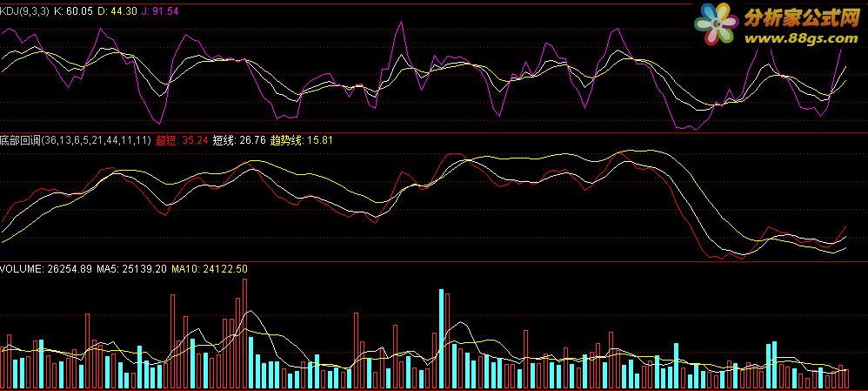Select the KDJ(9,3,3) indicator label

pos(24,10)
